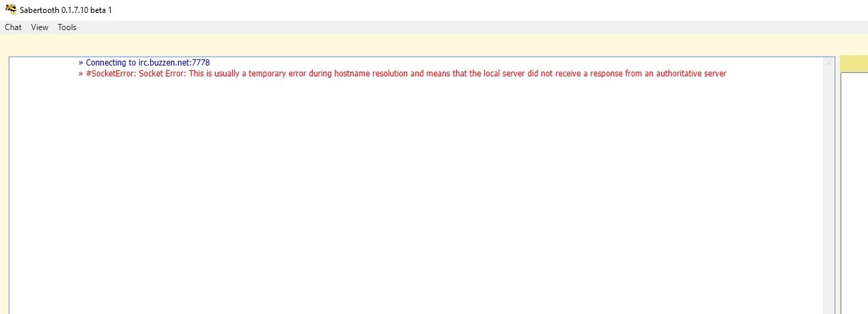
Task: Click the red » marker before #SocketError
Action: pos(81,73)
